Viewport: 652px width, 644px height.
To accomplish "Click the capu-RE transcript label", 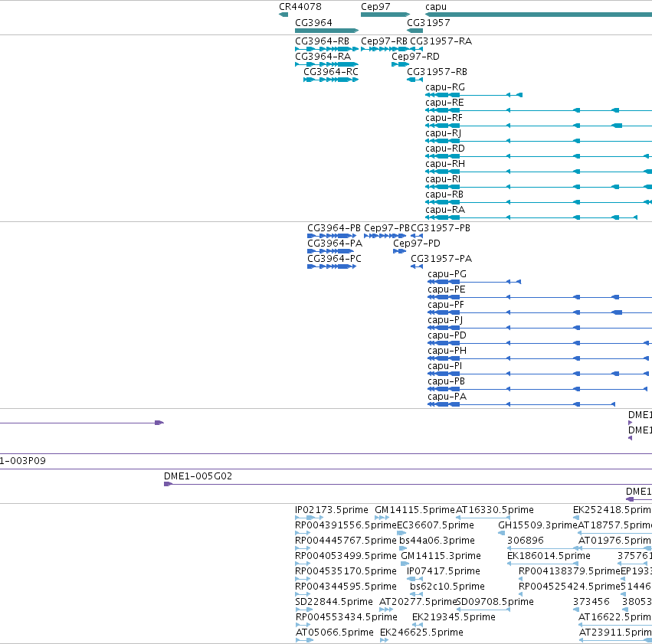I will click(x=444, y=103).
